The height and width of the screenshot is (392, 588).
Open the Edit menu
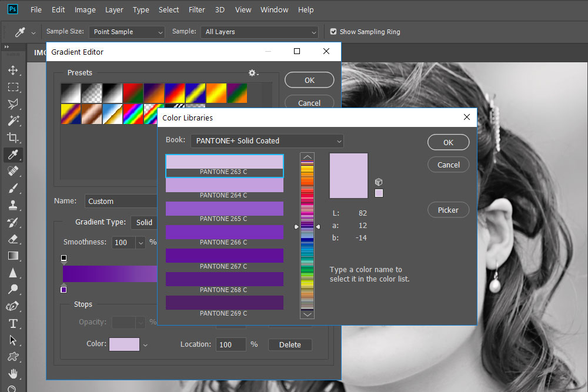click(58, 10)
